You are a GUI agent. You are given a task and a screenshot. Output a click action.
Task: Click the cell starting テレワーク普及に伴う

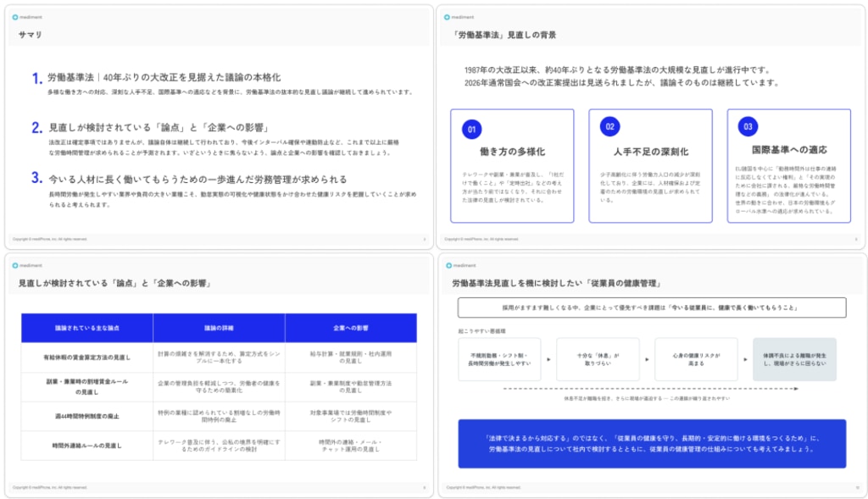(x=220, y=446)
